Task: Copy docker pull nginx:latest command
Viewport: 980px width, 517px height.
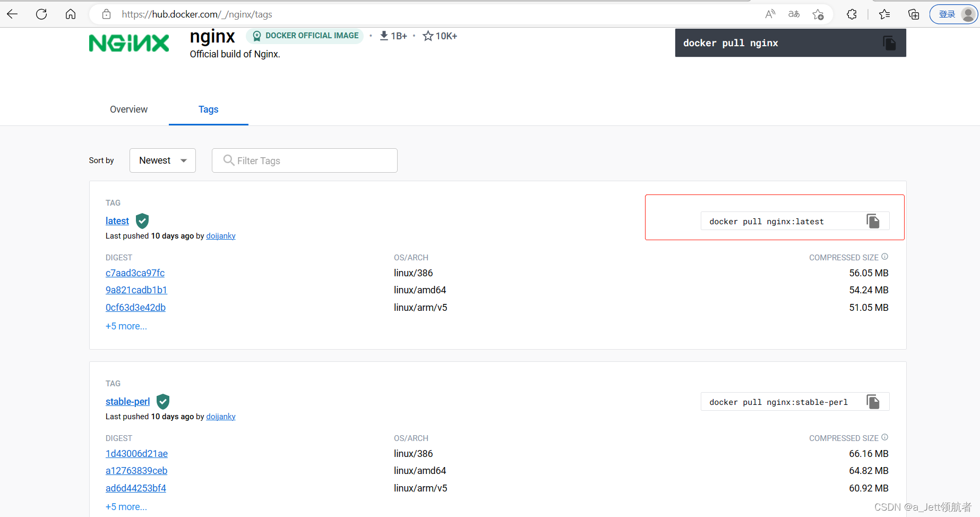Action: click(x=873, y=221)
